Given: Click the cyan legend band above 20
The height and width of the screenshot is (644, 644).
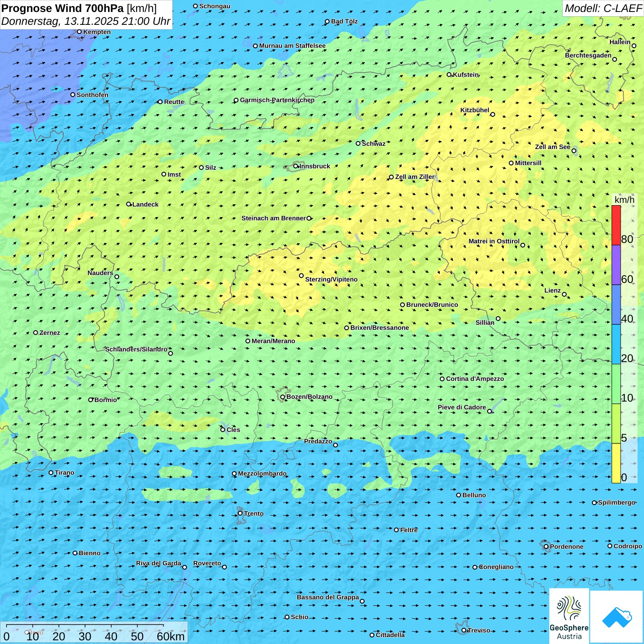Looking at the screenshot, I should point(616,344).
